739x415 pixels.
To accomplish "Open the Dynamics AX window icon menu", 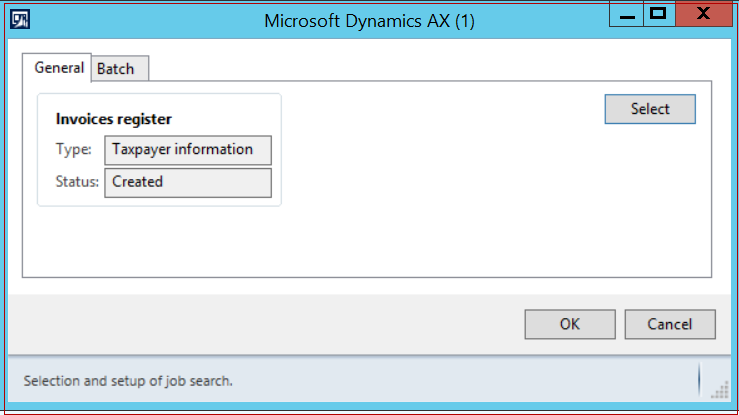I will coord(20,20).
